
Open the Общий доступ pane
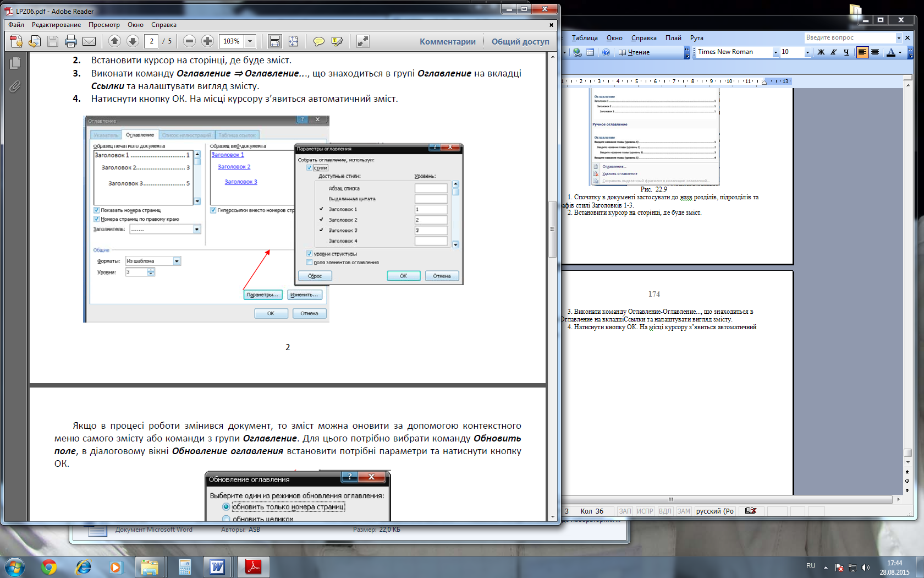point(520,41)
